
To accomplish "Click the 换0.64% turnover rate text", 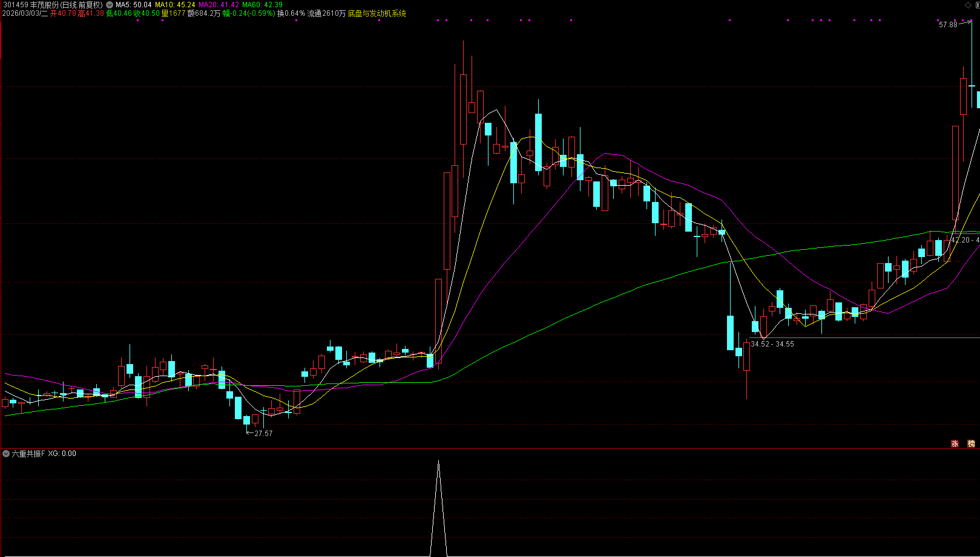I will (291, 13).
